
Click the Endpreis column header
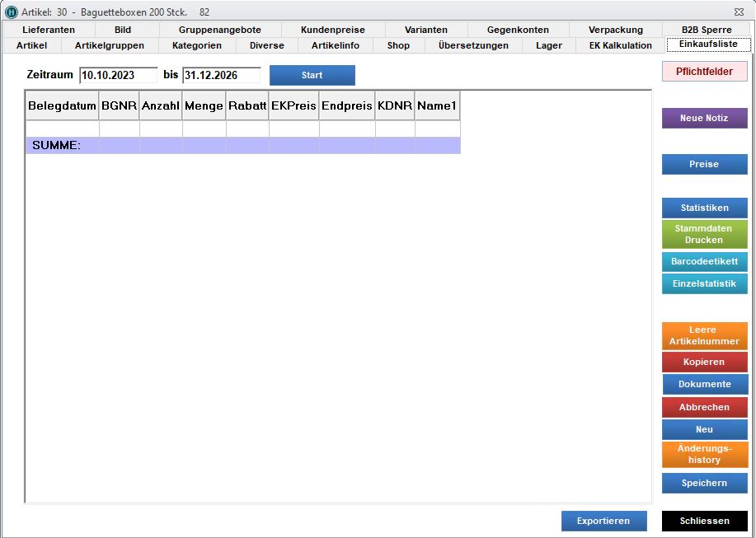click(x=346, y=106)
